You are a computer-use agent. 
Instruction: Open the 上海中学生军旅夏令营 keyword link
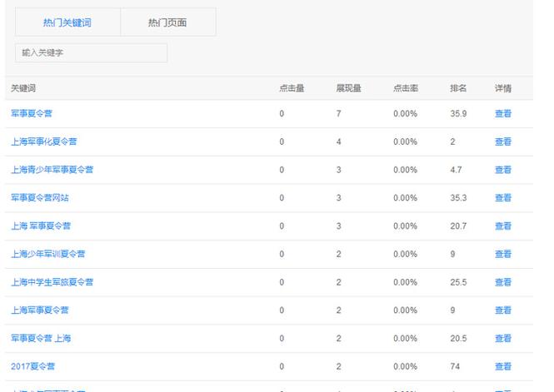pos(52,282)
